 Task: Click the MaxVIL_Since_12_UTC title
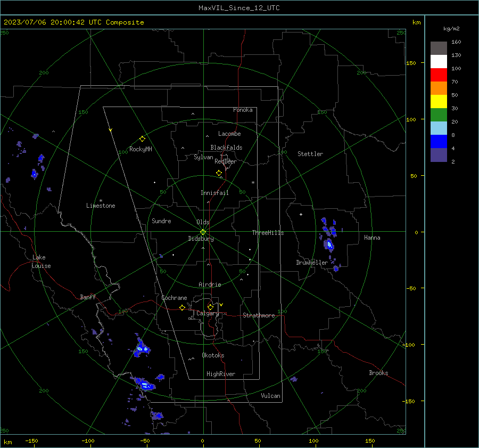[239, 8]
